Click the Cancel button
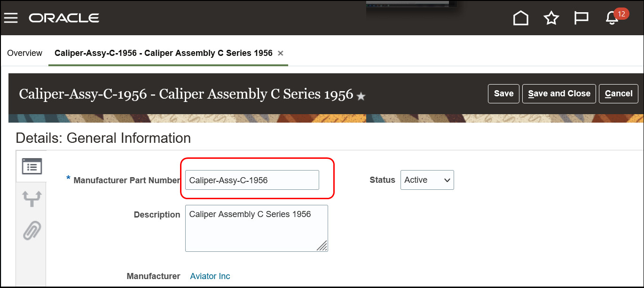 pos(618,93)
